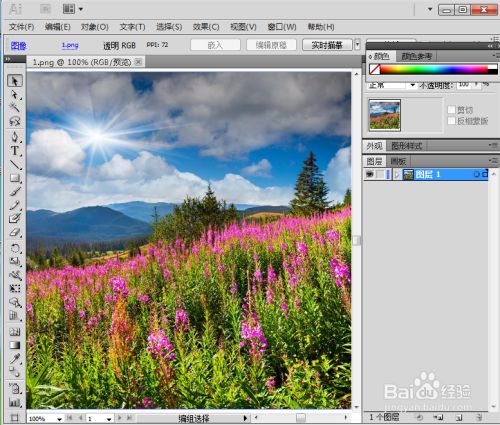Click target circle of 图层 1

click(477, 174)
